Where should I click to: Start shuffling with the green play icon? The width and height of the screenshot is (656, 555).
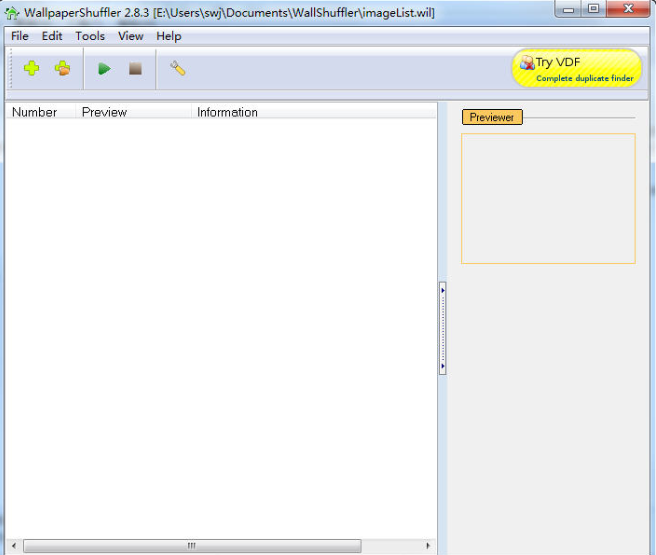click(104, 69)
